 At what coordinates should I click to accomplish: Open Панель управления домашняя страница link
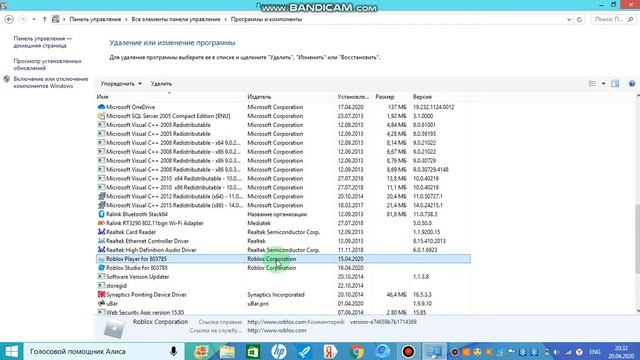(42, 42)
